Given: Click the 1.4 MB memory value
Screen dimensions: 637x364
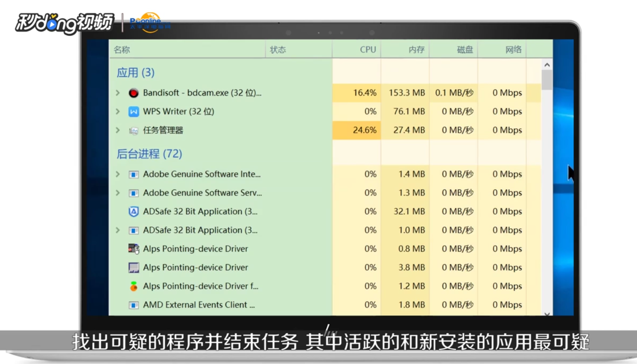Looking at the screenshot, I should [412, 174].
